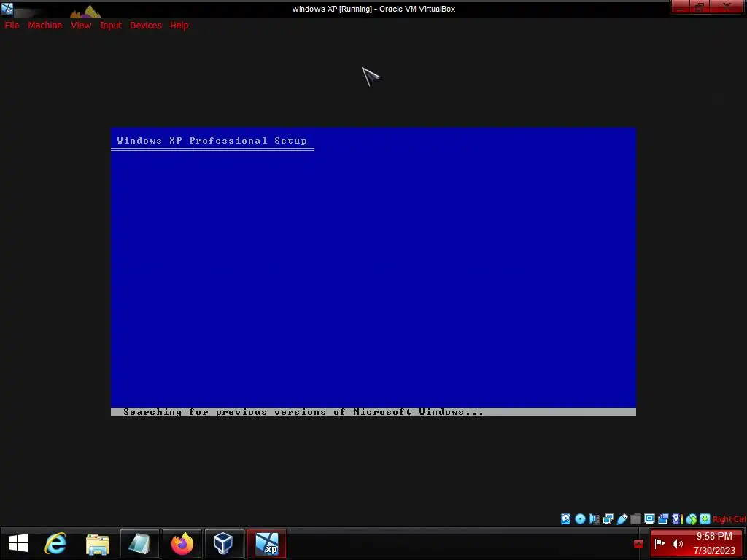This screenshot has width=747, height=560.
Task: Click the hard disk activity status icon
Action: click(565, 519)
